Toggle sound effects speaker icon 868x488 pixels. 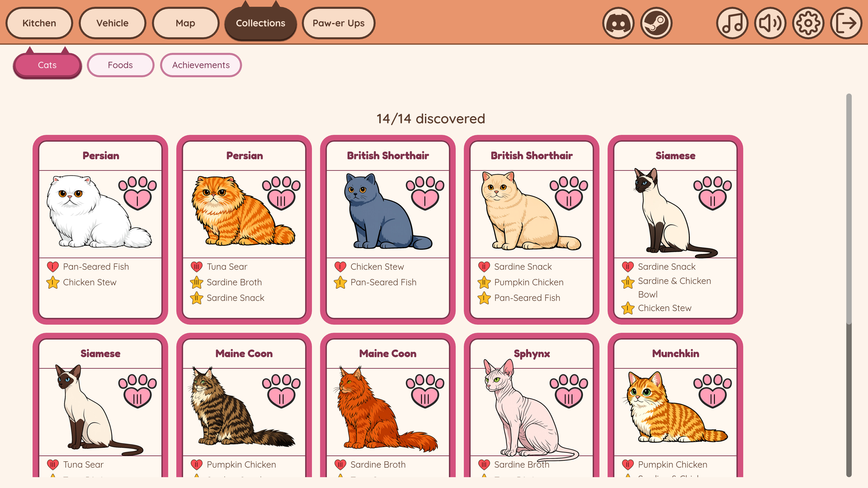(x=770, y=23)
